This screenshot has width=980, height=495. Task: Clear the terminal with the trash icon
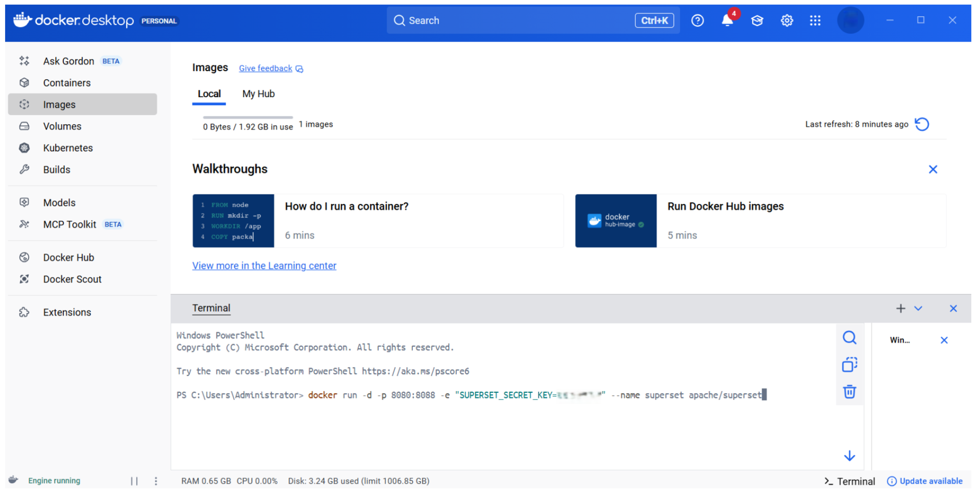tap(849, 391)
